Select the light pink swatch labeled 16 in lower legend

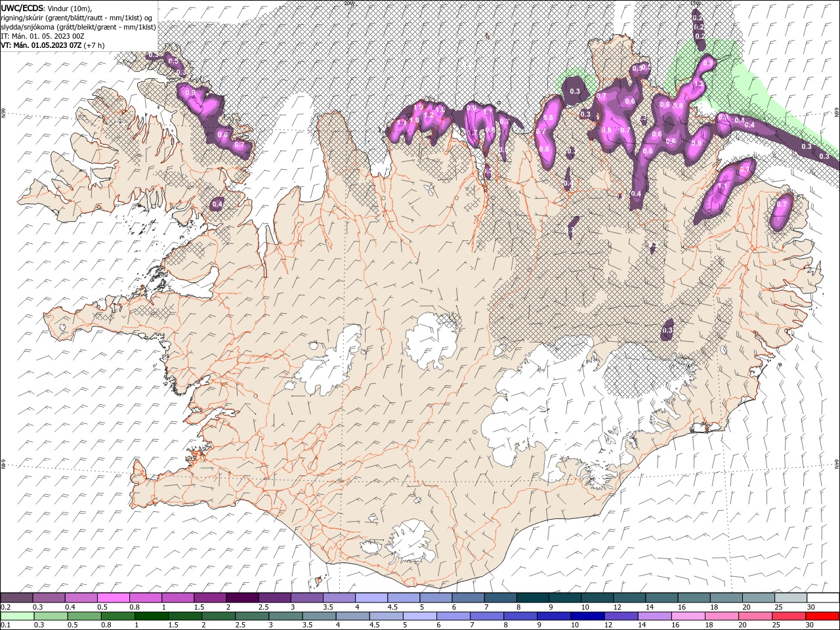point(687,616)
